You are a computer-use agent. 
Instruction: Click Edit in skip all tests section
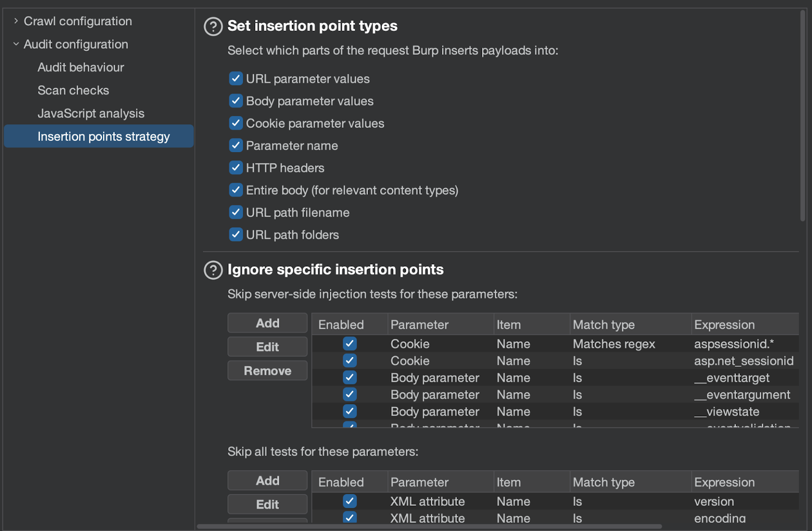point(267,505)
